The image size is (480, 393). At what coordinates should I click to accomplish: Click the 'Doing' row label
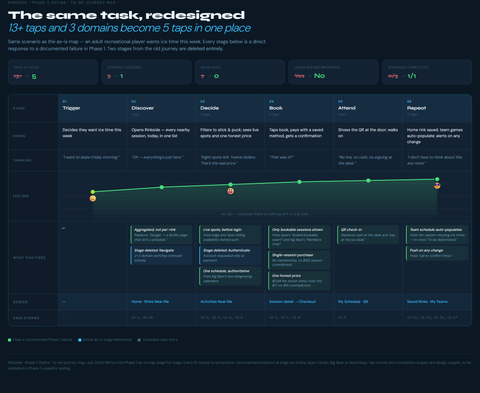pyautogui.click(x=19, y=136)
